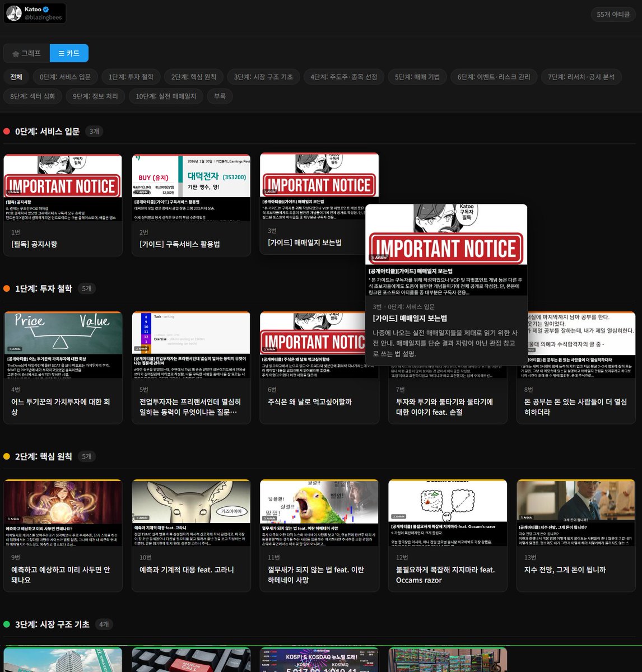This screenshot has height=672, width=642.
Task: Click 어느 투기꾼의 가치투자에 대한 회상 title
Action: coord(61,407)
